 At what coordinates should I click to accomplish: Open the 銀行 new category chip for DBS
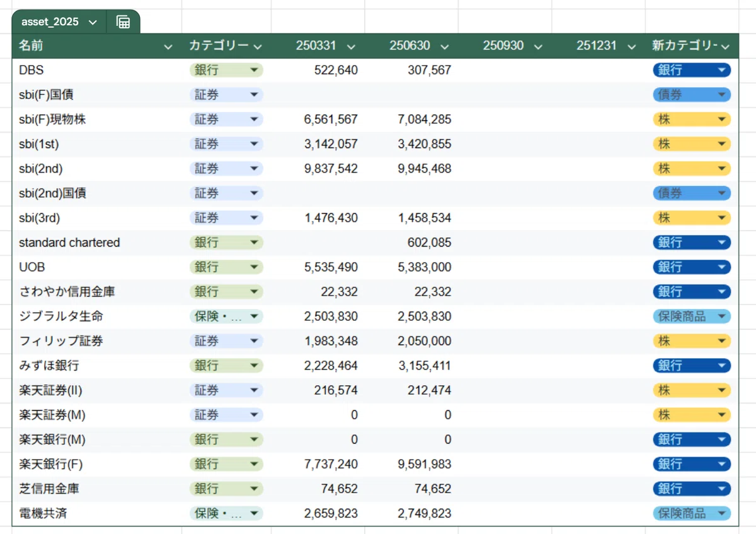pos(692,70)
